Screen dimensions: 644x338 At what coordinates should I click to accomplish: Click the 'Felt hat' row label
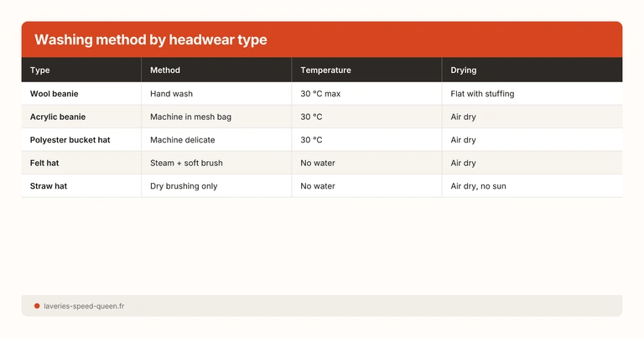coord(44,163)
